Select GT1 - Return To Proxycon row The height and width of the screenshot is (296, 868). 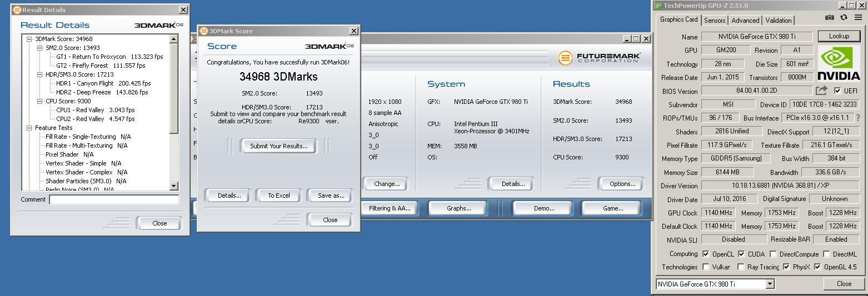[x=109, y=57]
